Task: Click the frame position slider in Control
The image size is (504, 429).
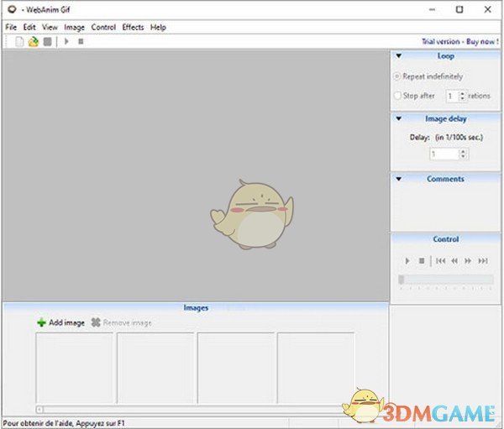Action: 445,280
